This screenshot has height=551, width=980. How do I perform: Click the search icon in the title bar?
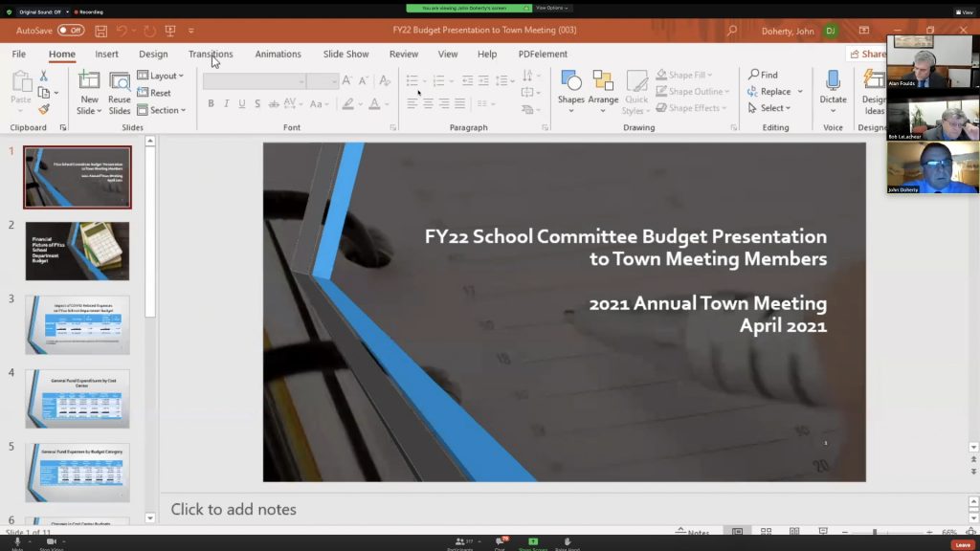(732, 31)
